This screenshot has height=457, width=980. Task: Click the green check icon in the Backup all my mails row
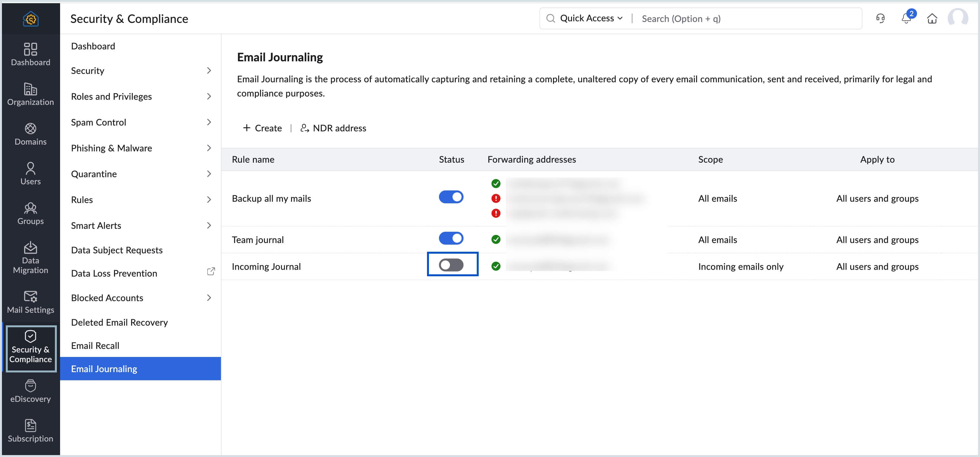click(x=495, y=183)
